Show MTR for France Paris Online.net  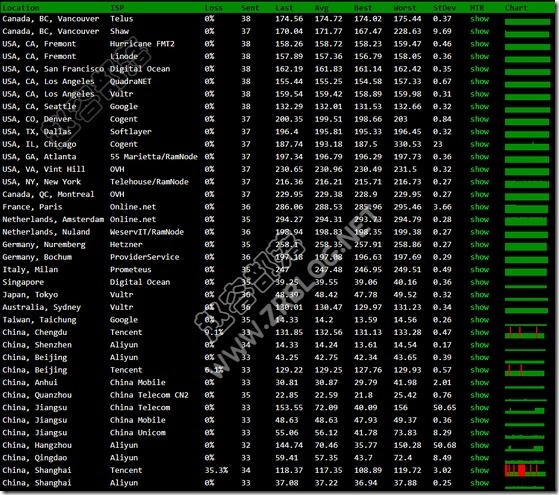(479, 207)
